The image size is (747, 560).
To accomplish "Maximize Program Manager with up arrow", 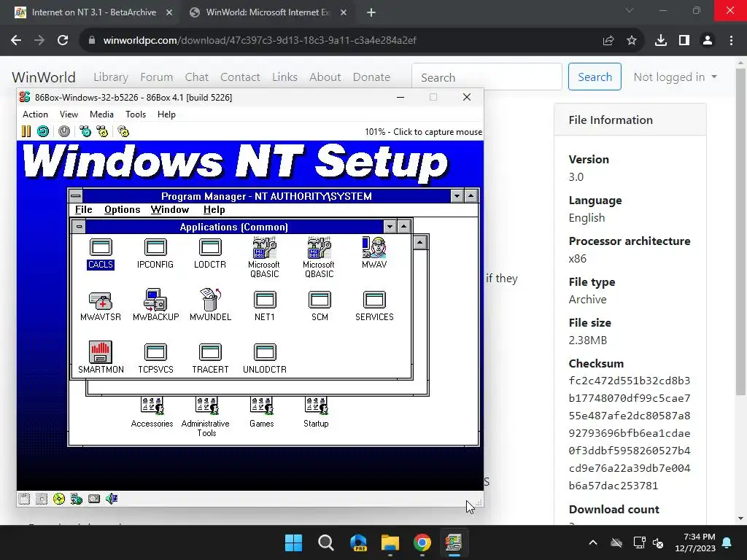I will coord(471,195).
